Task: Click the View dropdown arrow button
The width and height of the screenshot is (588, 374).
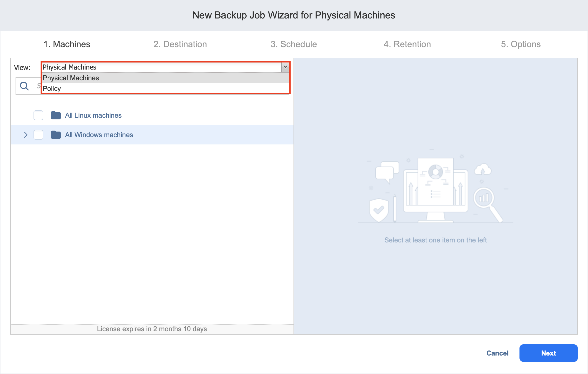Action: tap(285, 67)
